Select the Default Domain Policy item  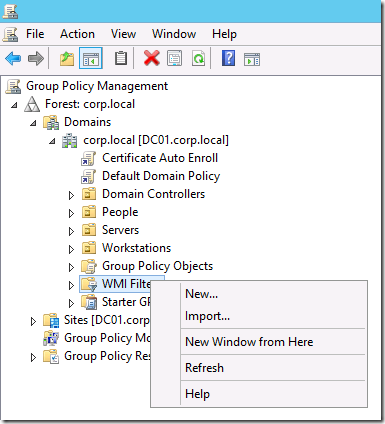(161, 176)
